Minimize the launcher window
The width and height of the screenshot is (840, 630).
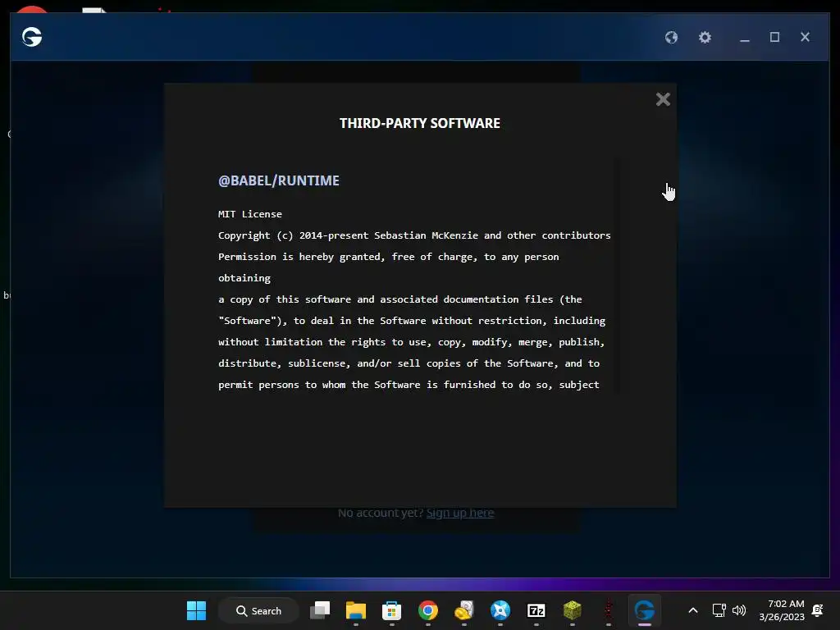click(745, 38)
